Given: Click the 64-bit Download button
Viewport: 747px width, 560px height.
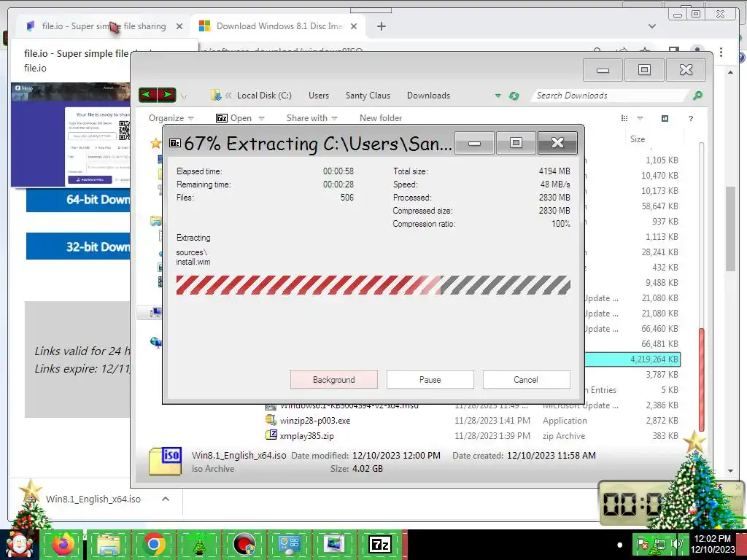Looking at the screenshot, I should pos(78,199).
